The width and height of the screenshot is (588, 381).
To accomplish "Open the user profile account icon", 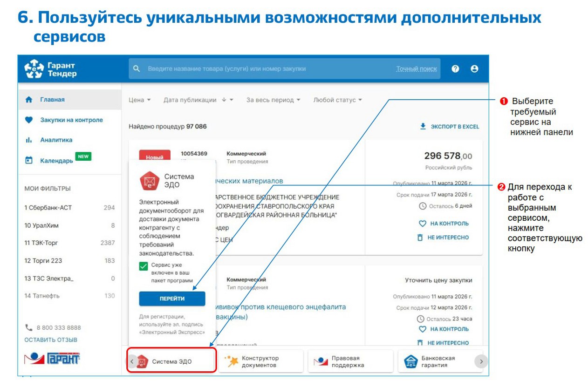I will coord(474,69).
